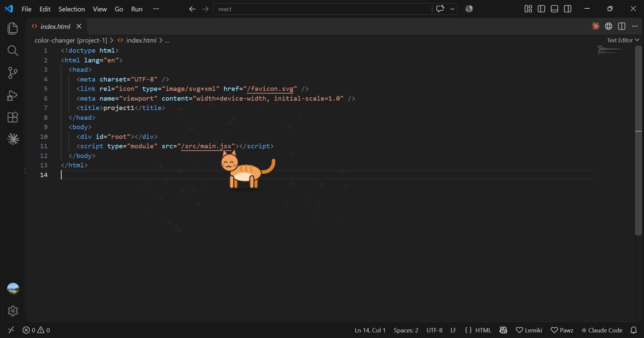This screenshot has width=644, height=338.
Task: Open the Extensions view
Action: click(13, 117)
